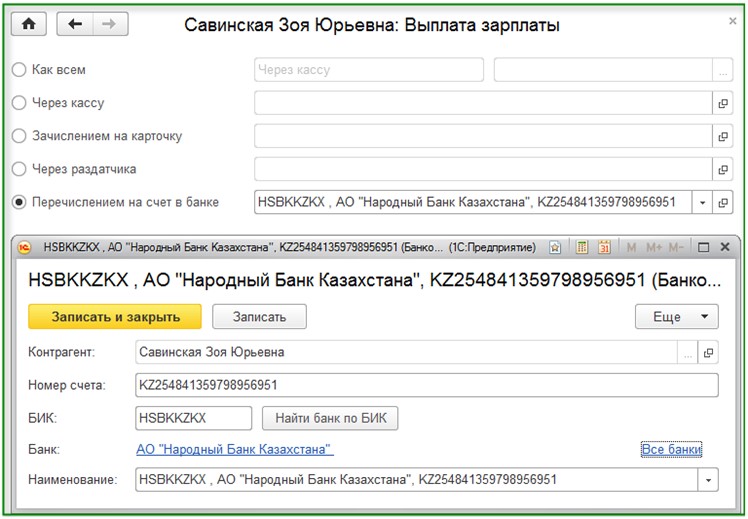
Task: Open the bank account form icon
Action: coord(723,203)
